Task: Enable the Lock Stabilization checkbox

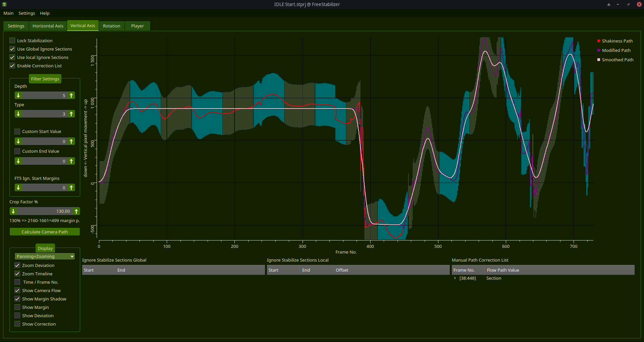Action: pos(12,41)
